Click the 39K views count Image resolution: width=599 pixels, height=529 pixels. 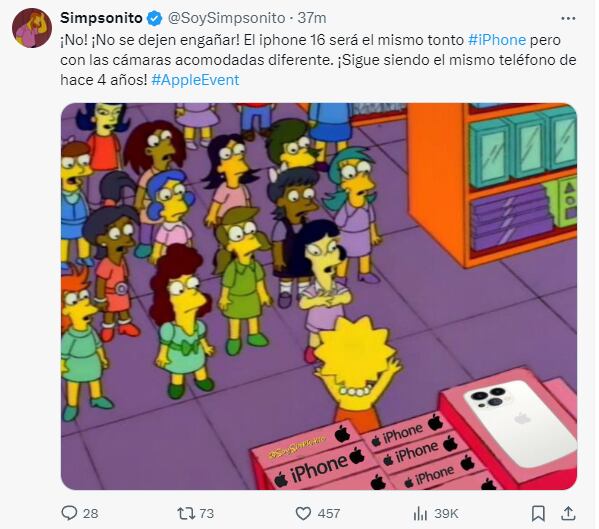(x=446, y=513)
